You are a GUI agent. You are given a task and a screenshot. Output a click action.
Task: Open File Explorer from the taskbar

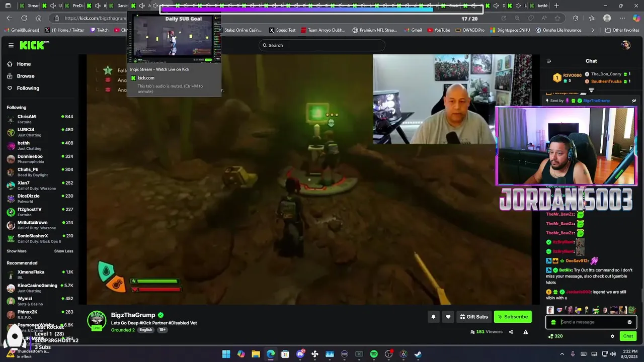click(256, 354)
